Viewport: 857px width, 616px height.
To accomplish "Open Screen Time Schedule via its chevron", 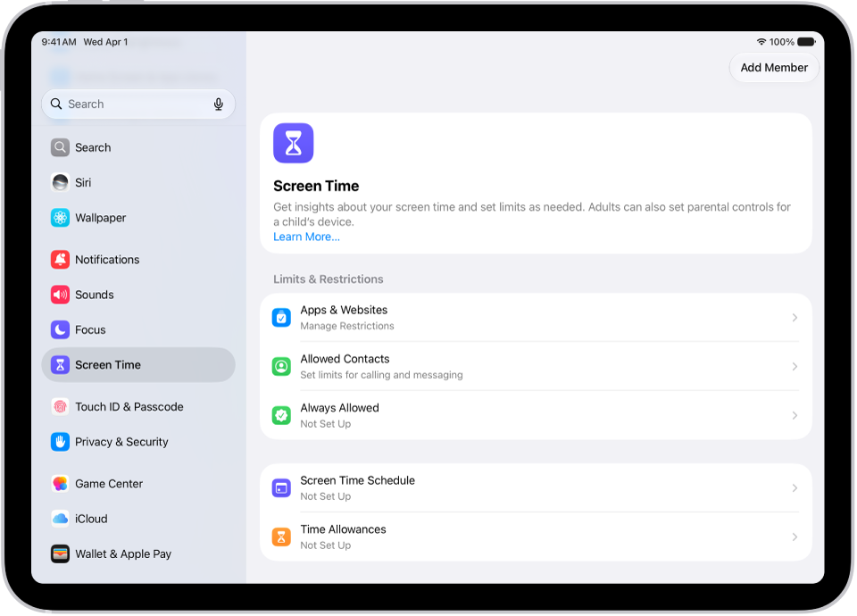I will pyautogui.click(x=795, y=488).
